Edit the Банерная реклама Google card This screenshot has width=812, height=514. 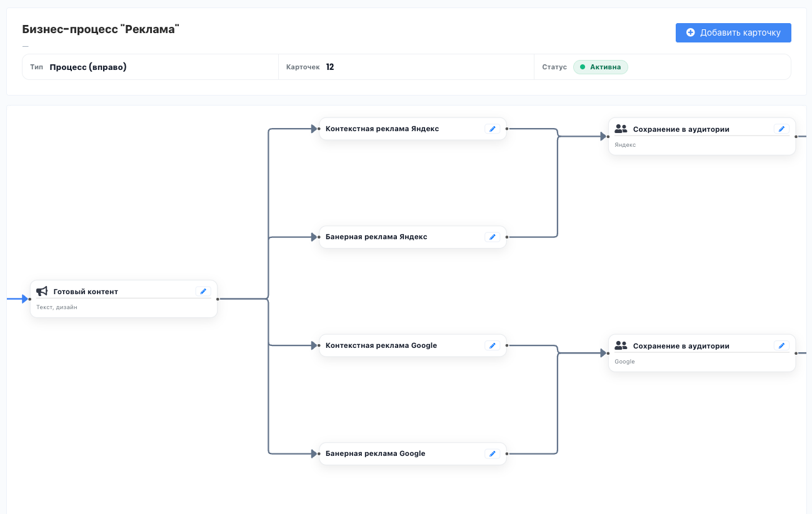pyautogui.click(x=492, y=453)
